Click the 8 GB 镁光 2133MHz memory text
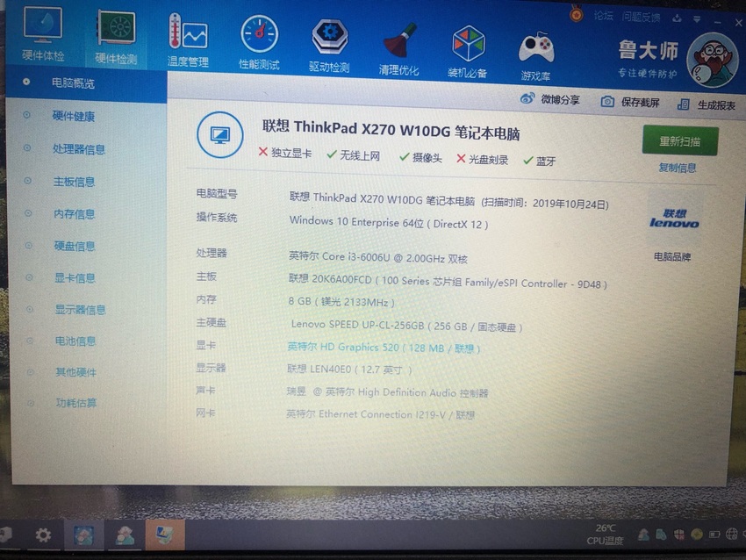The height and width of the screenshot is (560, 746). [x=341, y=302]
